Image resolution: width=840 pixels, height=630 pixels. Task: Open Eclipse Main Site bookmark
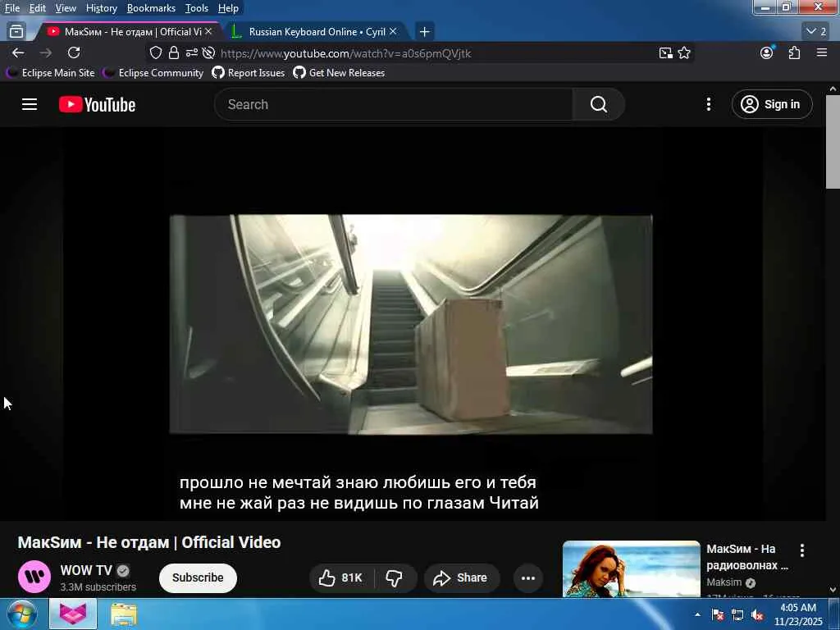click(x=51, y=73)
